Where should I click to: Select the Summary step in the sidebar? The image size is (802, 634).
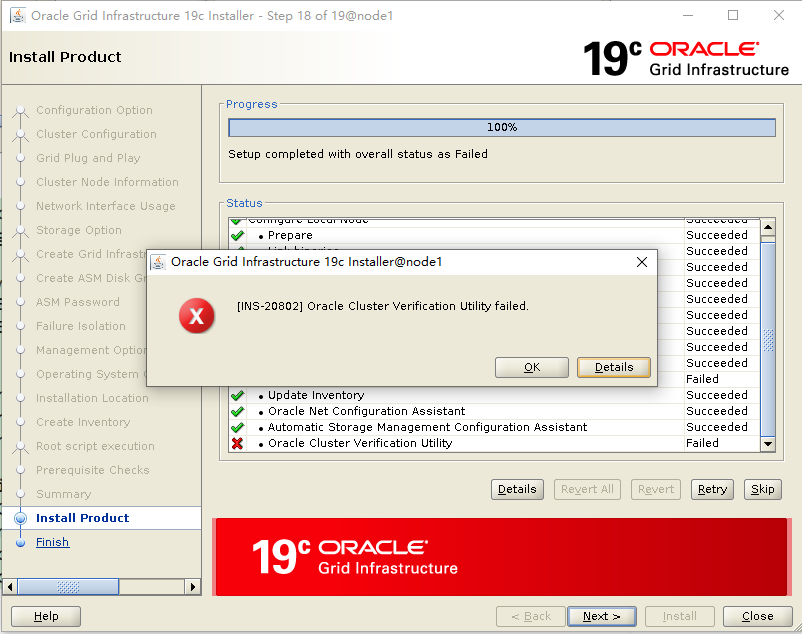(63, 494)
